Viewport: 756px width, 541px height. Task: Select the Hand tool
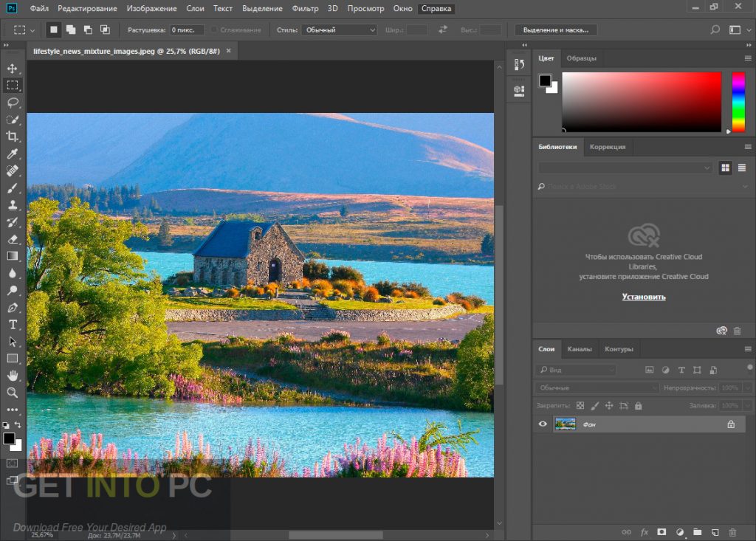pyautogui.click(x=13, y=376)
